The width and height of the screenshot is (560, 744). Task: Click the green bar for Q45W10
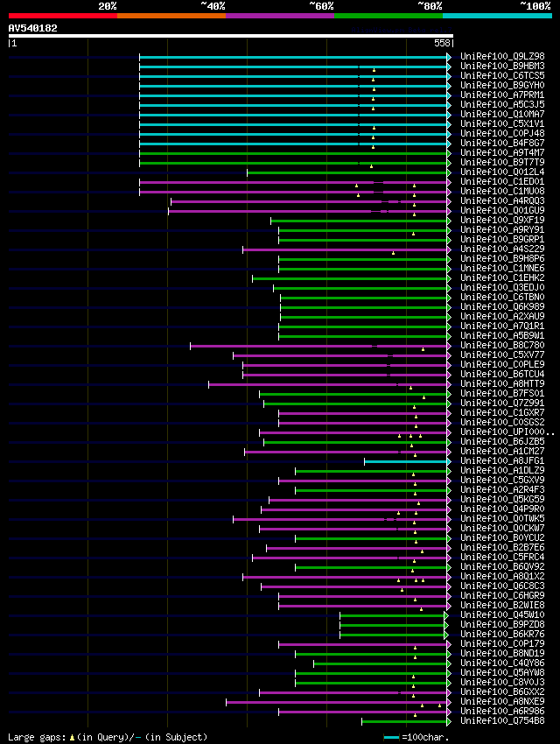tap(392, 616)
